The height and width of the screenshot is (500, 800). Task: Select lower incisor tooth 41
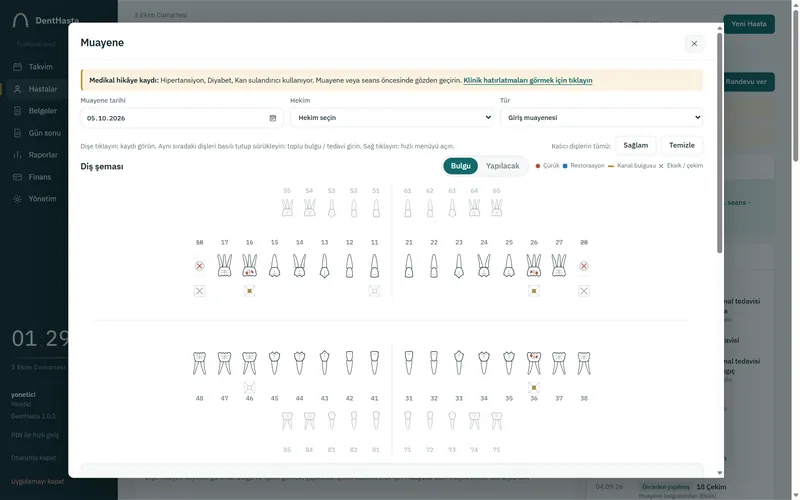pyautogui.click(x=374, y=363)
